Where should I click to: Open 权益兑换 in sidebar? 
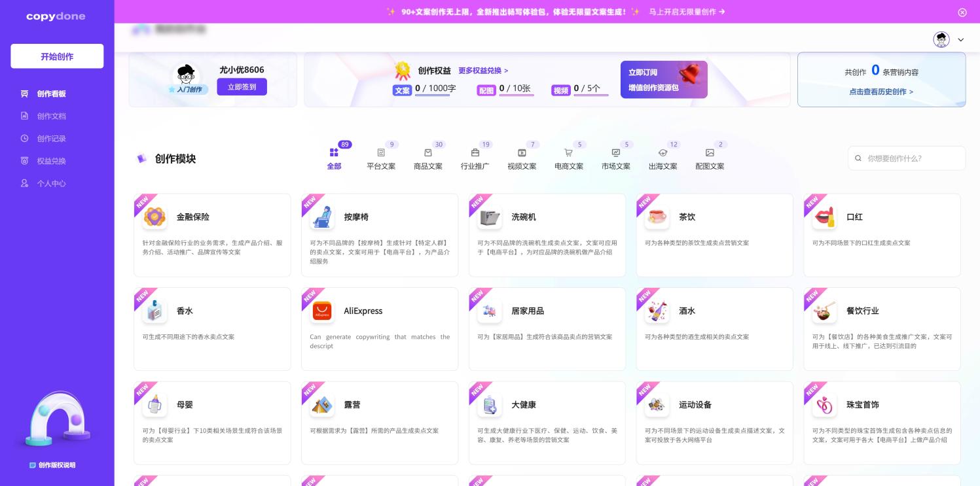(43, 161)
